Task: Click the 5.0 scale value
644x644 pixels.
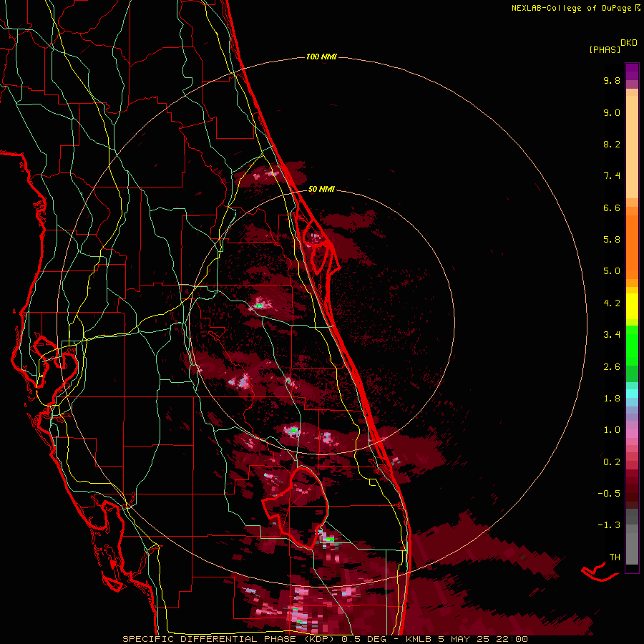Action: (x=612, y=271)
